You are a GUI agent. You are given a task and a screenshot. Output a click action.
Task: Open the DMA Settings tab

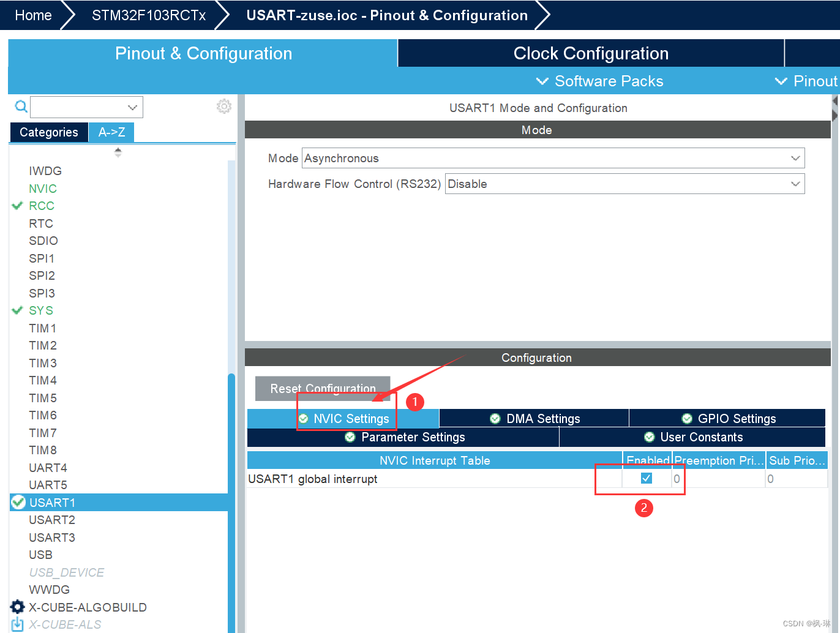[534, 419]
